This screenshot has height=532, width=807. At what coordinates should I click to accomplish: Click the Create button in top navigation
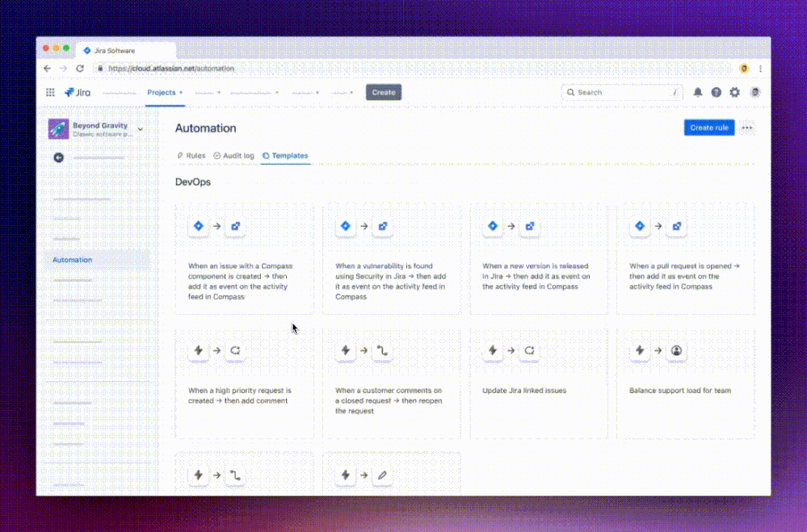384,93
